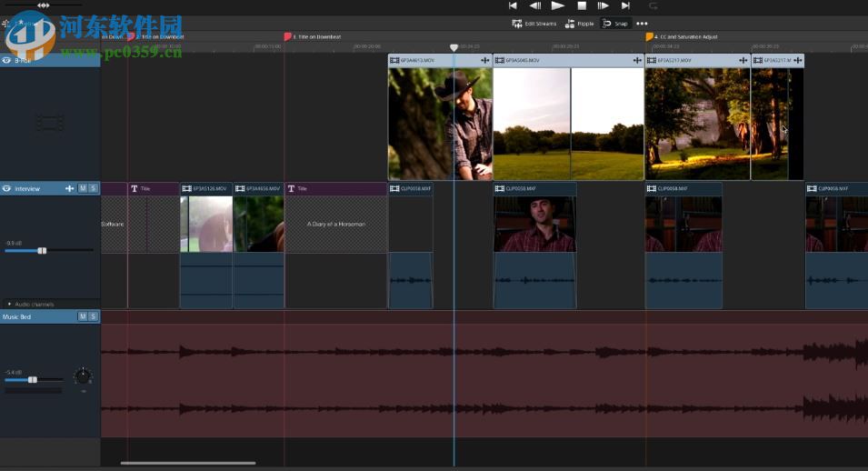Select the interview man thumbnail in CLIP0058.MXF
Screen dimensions: 868x471
[x=534, y=224]
